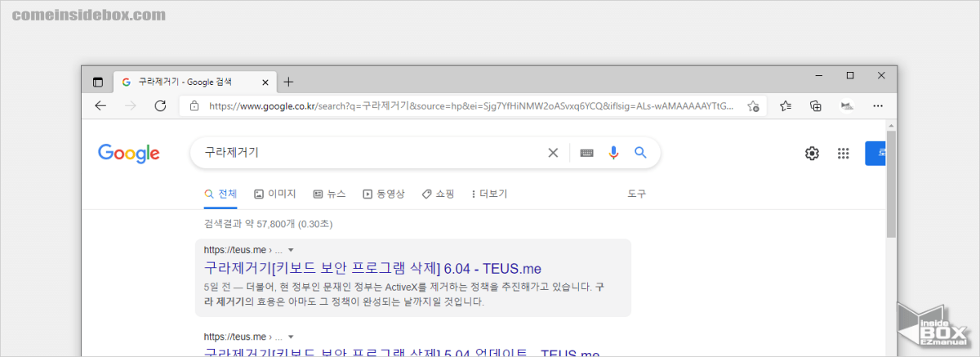This screenshot has height=357, width=980.
Task: Open Google settings gear
Action: pyautogui.click(x=812, y=154)
